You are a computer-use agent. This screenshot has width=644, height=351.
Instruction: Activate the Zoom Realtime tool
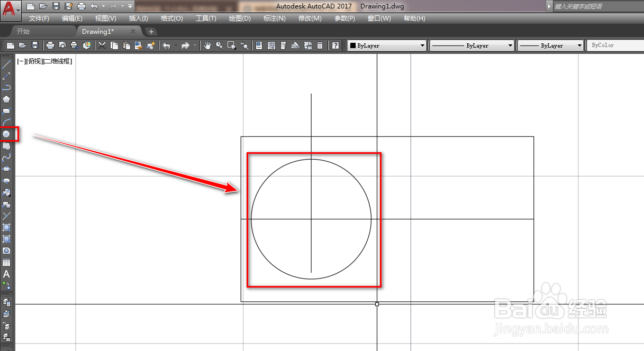point(219,45)
